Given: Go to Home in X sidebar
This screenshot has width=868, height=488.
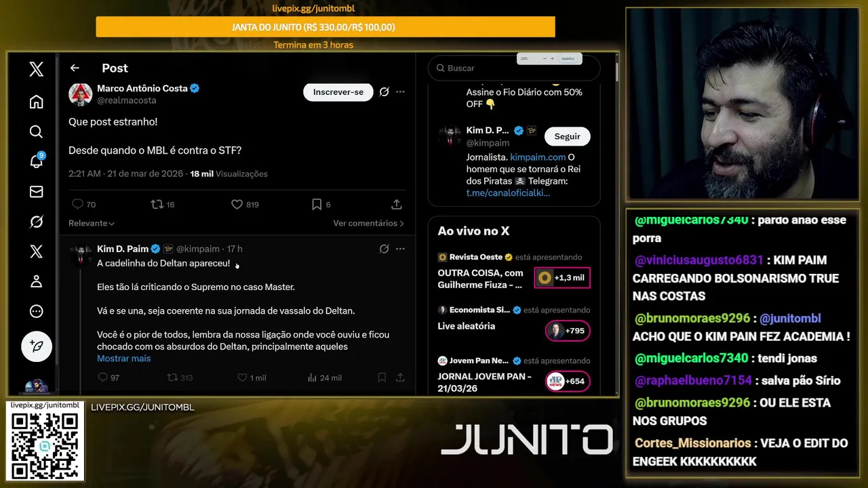Looking at the screenshot, I should click(x=37, y=102).
